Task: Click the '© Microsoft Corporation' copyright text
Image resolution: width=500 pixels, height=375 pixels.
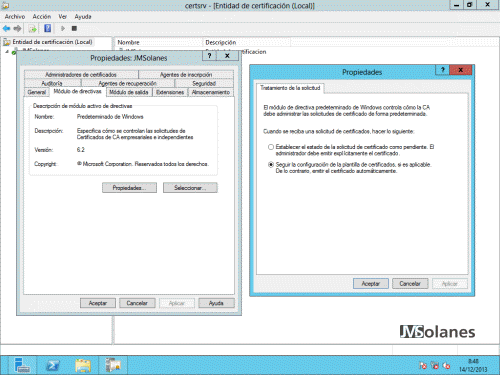Action: [x=143, y=164]
